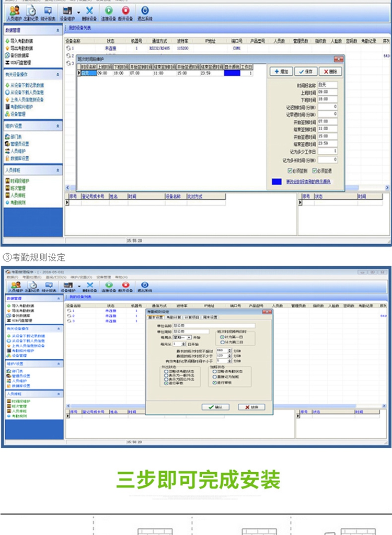The image size is (392, 535).
Task: Click blue color swatch beside 更改显示颜色 link
Action: coord(276,182)
